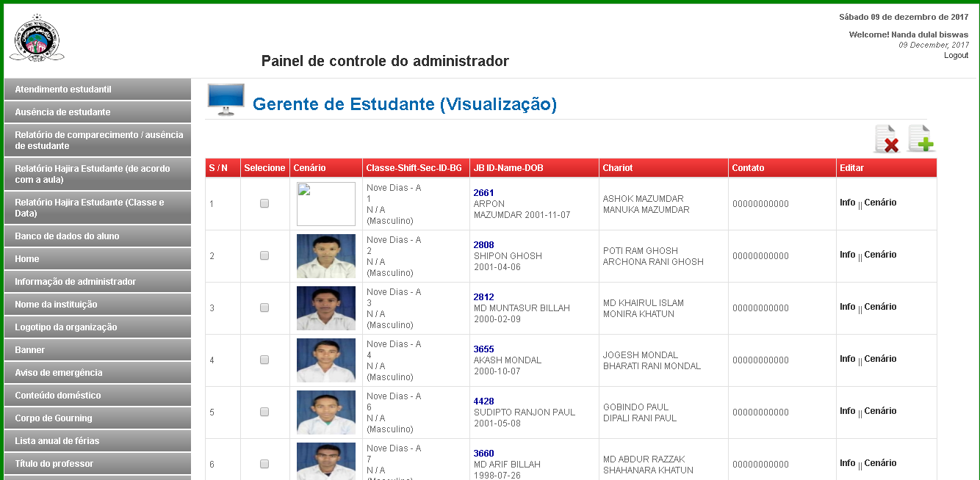Click MD MUNTASUR BILLAH's photo thumbnail
The height and width of the screenshot is (480, 980).
[326, 308]
